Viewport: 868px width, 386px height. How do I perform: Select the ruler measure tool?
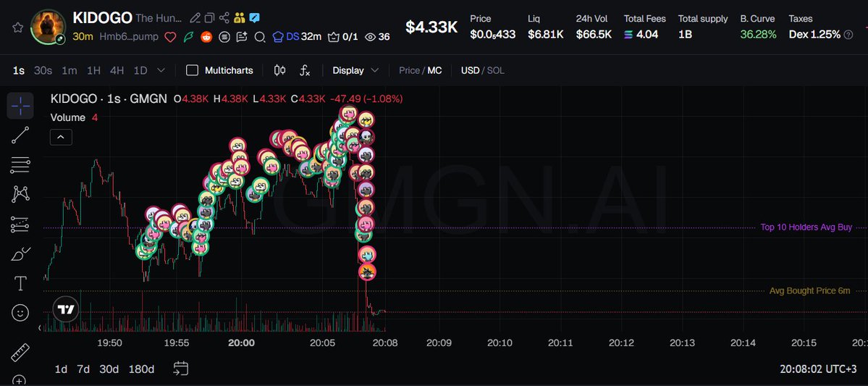pos(20,352)
